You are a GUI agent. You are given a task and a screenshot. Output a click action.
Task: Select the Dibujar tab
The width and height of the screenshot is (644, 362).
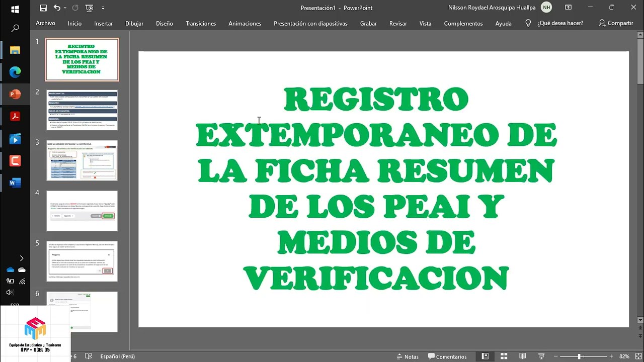tap(134, 23)
